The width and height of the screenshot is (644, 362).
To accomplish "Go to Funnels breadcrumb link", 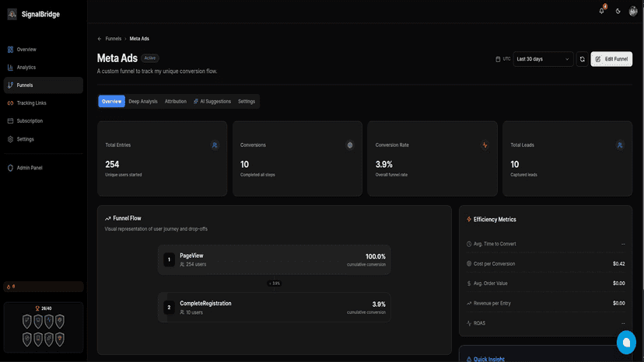I will [113, 39].
